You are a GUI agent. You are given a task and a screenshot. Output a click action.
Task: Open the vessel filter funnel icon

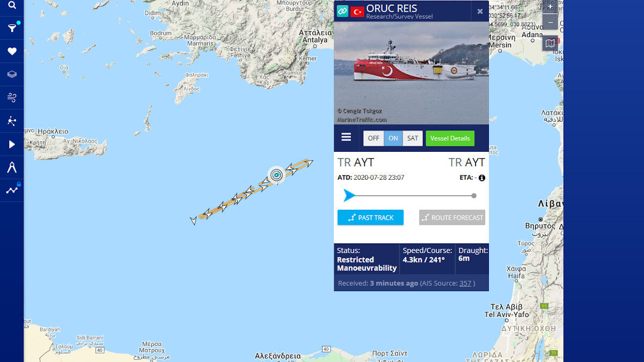(12, 28)
